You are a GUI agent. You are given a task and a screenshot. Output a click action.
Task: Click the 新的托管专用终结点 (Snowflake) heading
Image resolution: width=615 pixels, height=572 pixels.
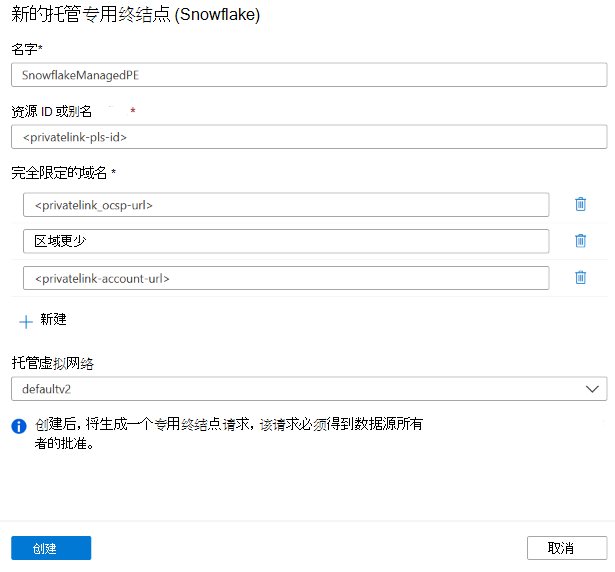[x=136, y=15]
